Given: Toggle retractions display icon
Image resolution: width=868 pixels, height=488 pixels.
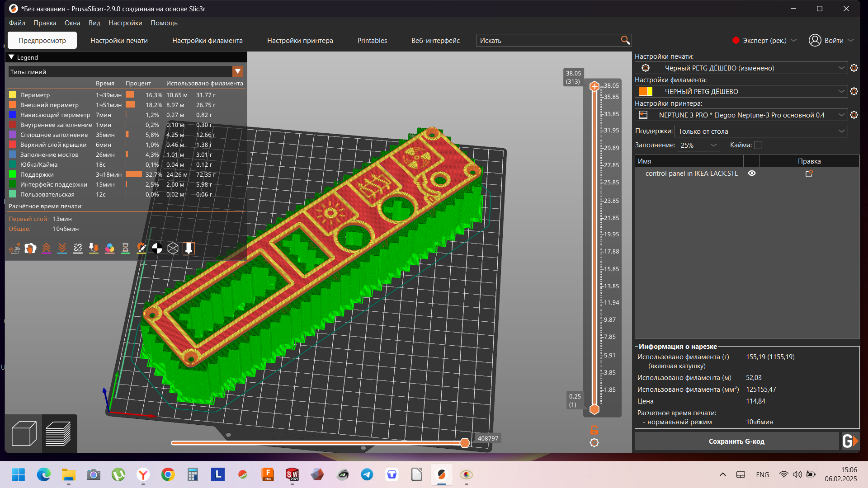Looking at the screenshot, I should 46,248.
